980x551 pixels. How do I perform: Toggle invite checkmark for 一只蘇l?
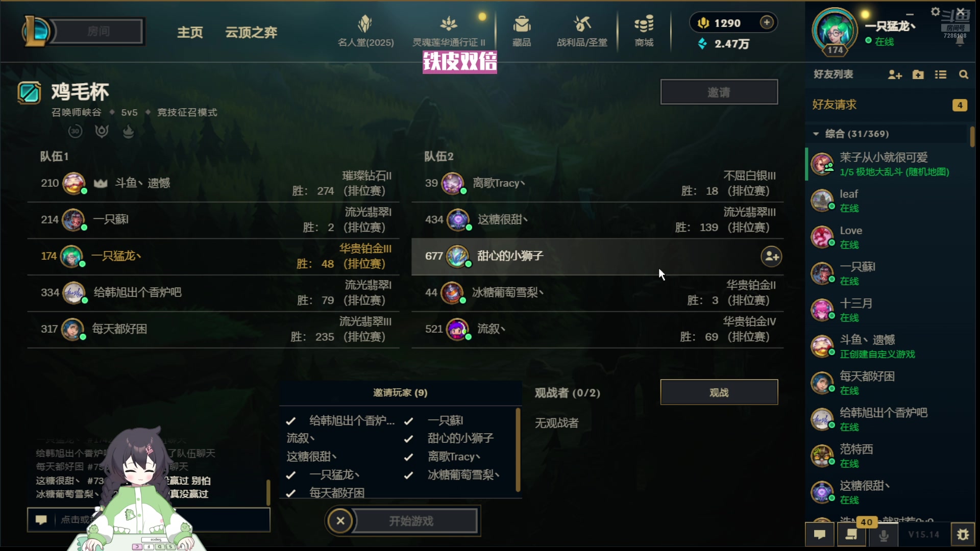click(x=408, y=421)
